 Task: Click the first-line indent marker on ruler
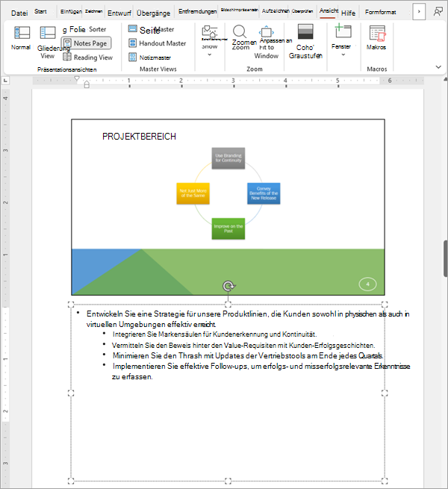click(77, 78)
